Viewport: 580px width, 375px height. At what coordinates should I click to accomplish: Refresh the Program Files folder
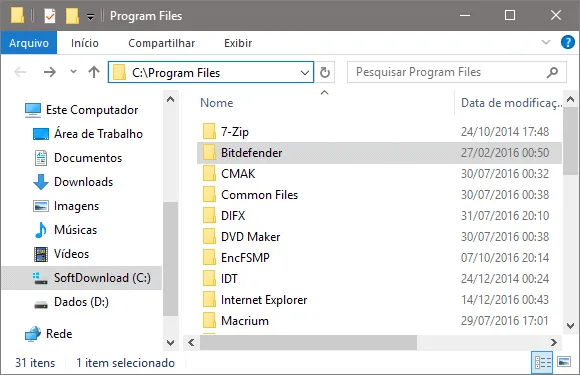point(325,72)
